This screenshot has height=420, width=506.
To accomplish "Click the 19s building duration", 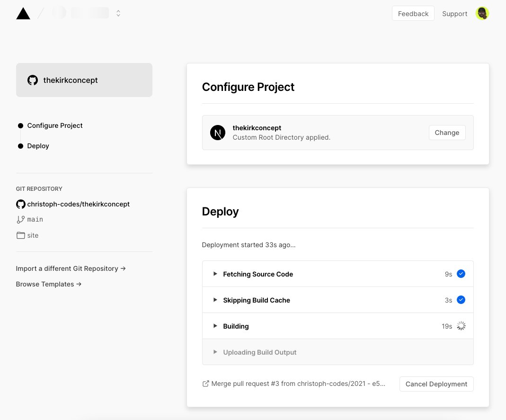I will coord(447,326).
